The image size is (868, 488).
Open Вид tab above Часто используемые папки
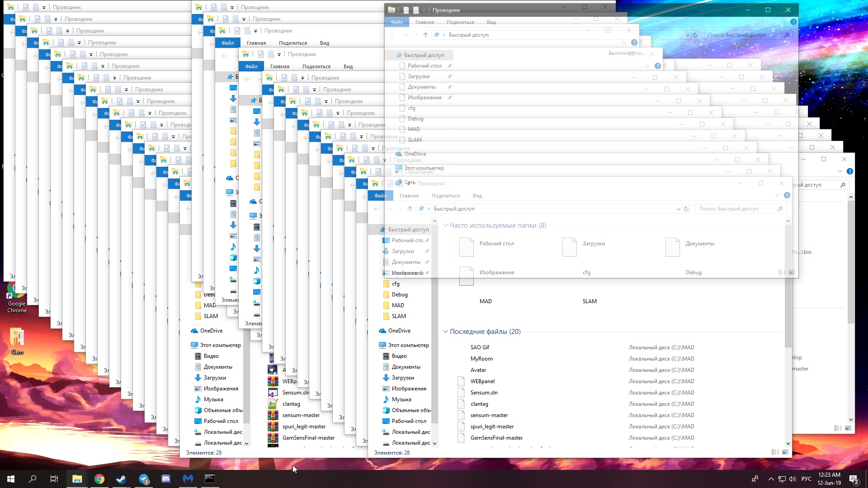(477, 196)
